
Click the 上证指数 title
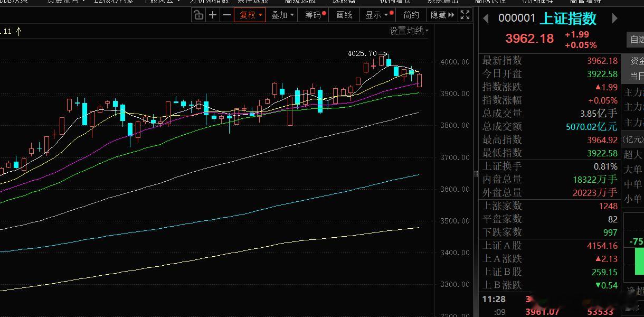(568, 18)
